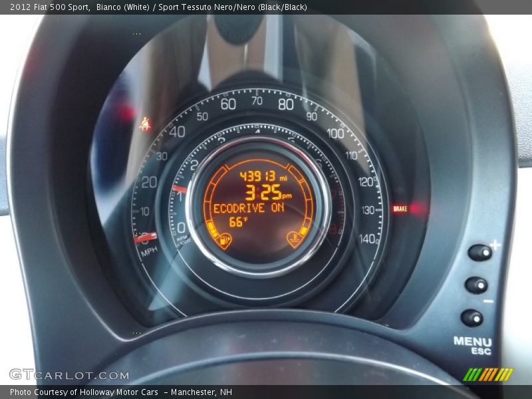Click the seatbelt warning light icon
The width and height of the screenshot is (532, 399).
click(x=144, y=124)
